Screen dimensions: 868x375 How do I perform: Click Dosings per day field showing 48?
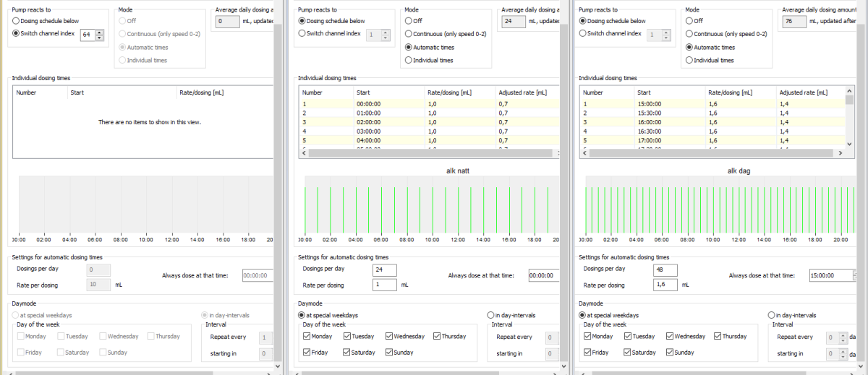point(665,270)
